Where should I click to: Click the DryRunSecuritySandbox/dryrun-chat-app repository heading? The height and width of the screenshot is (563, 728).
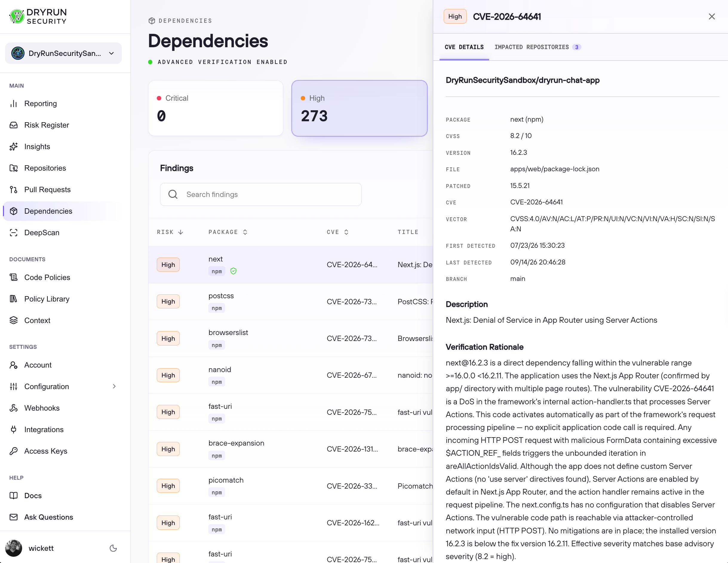tap(522, 80)
